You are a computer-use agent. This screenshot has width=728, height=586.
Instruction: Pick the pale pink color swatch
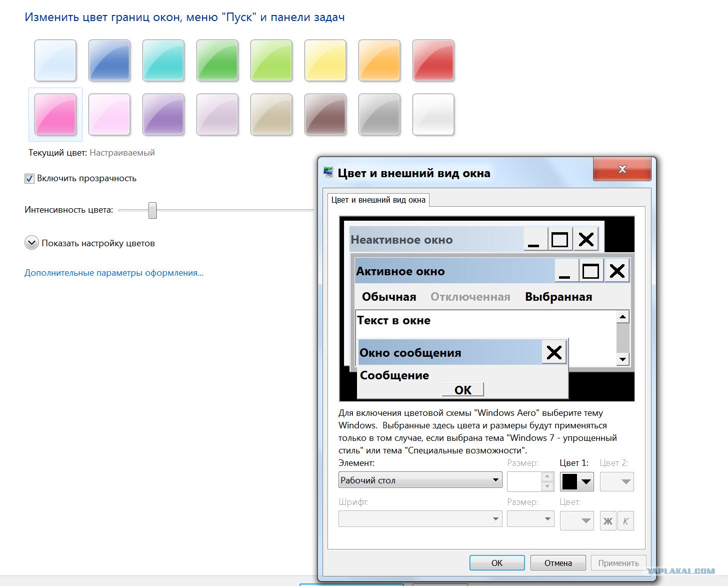[x=109, y=115]
